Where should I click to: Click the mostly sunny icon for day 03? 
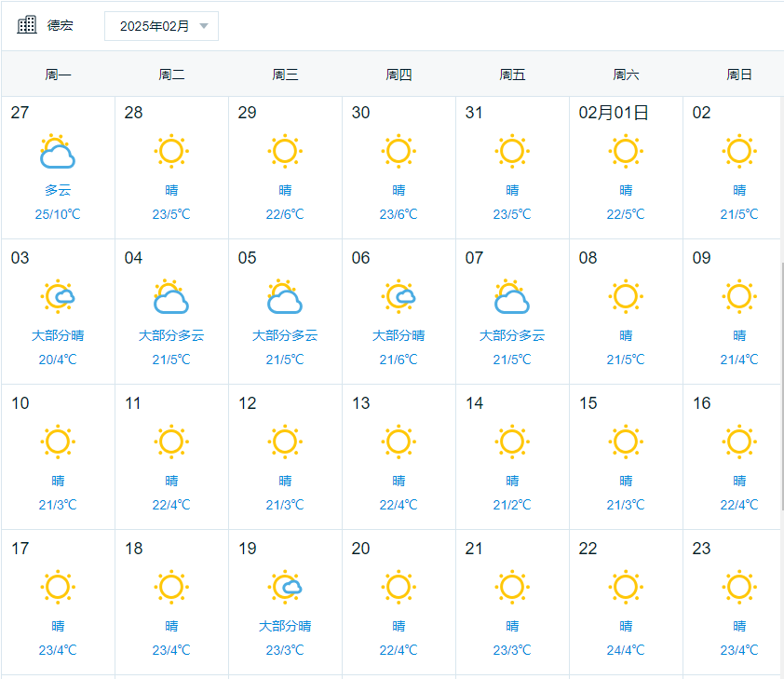point(58,296)
